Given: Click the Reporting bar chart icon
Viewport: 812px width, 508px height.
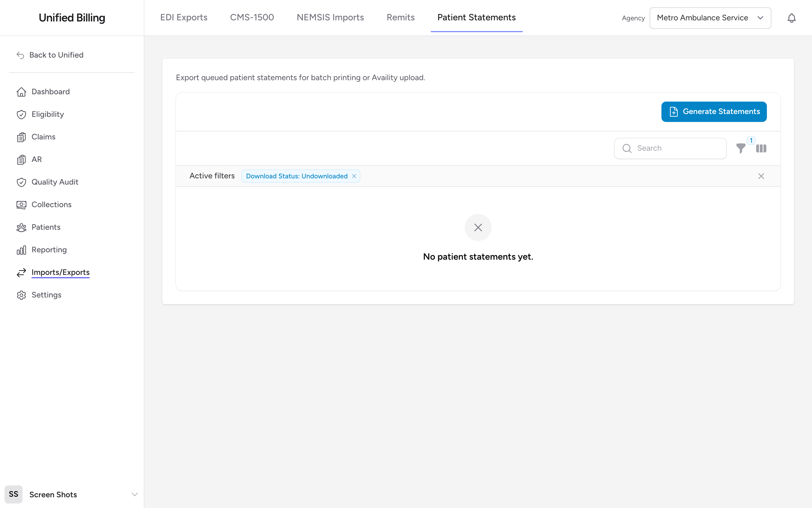Looking at the screenshot, I should click(x=21, y=250).
